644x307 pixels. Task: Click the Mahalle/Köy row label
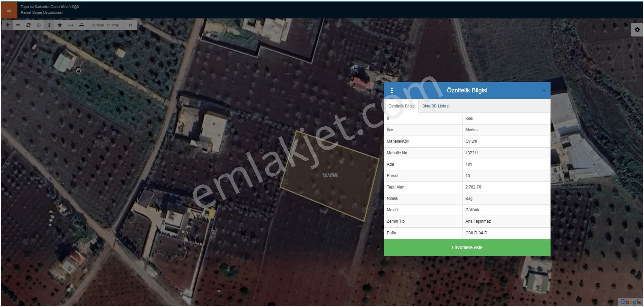pos(398,141)
